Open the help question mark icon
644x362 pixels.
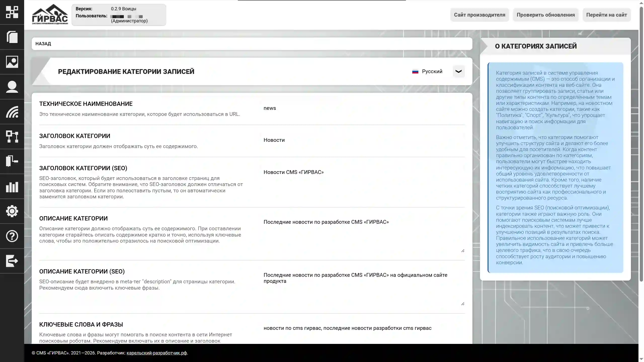point(12,236)
